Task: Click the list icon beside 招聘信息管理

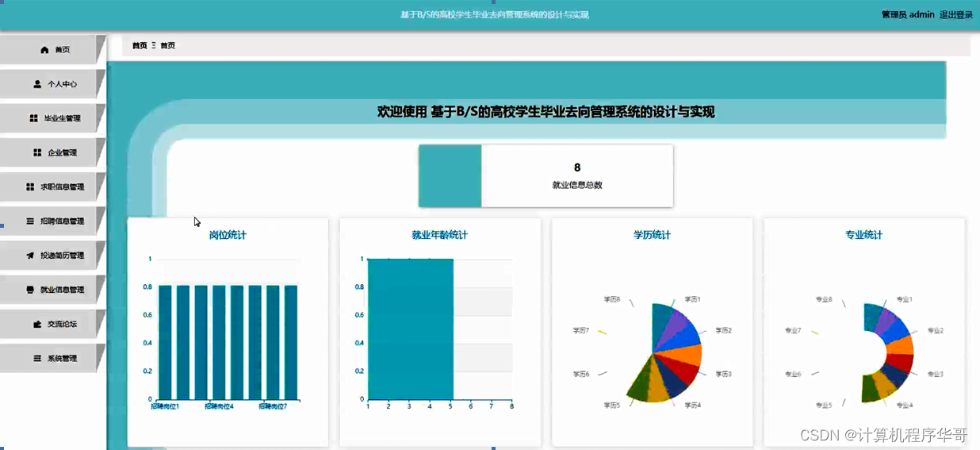Action: [30, 221]
